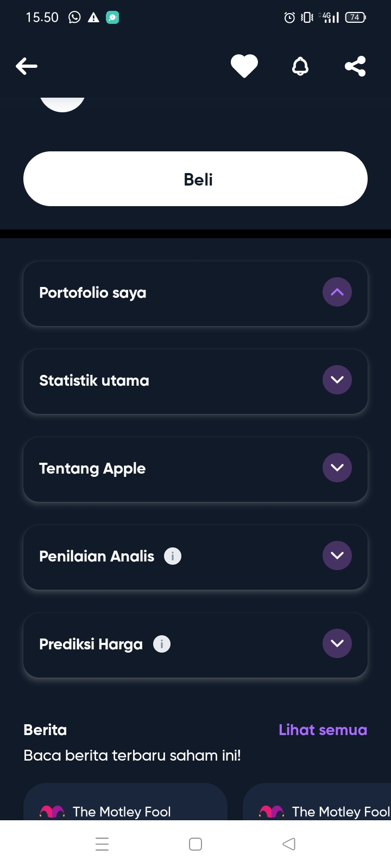Viewport: 391px width, 868px height.
Task: Tap the Android recent apps menu icon
Action: (x=102, y=844)
